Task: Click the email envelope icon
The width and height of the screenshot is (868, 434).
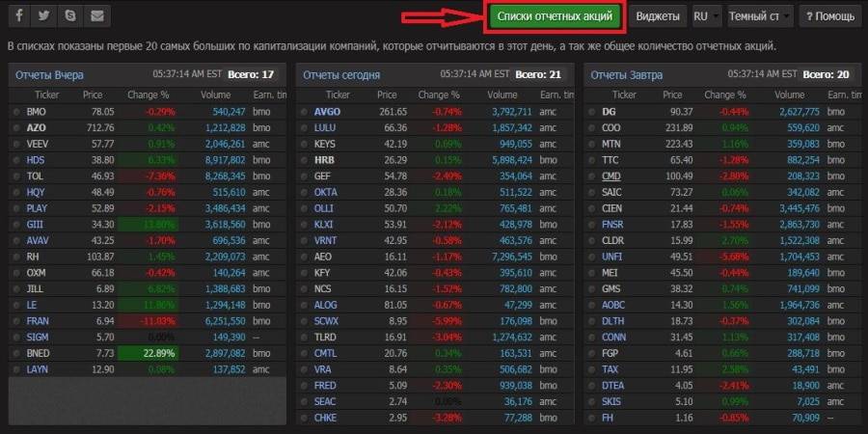Action: click(95, 16)
